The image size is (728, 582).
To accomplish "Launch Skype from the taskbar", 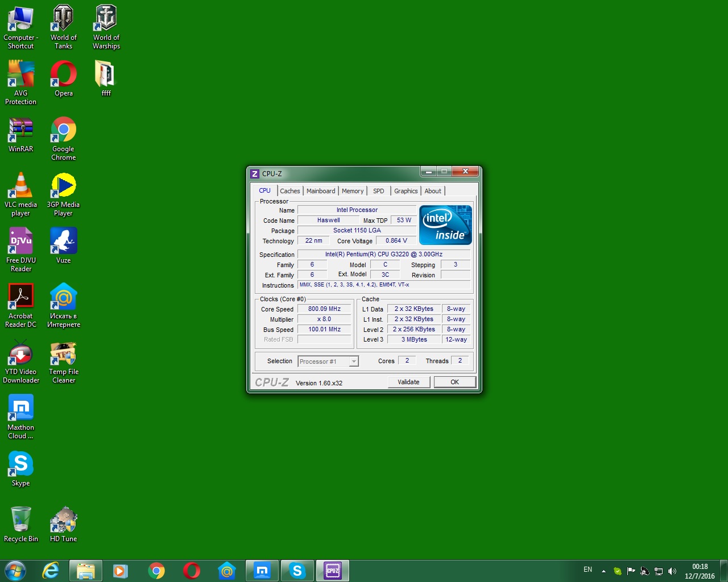I will [x=297, y=570].
